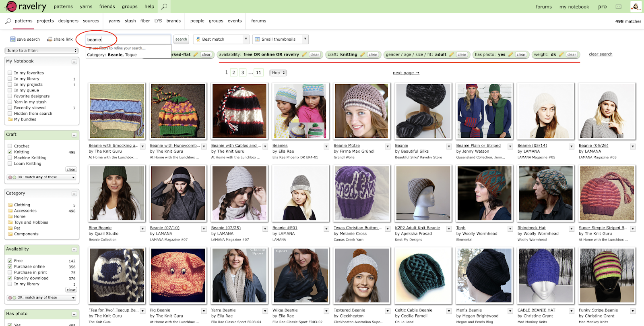Switch to the stash search tab
The width and height of the screenshot is (644, 326).
pyautogui.click(x=130, y=21)
